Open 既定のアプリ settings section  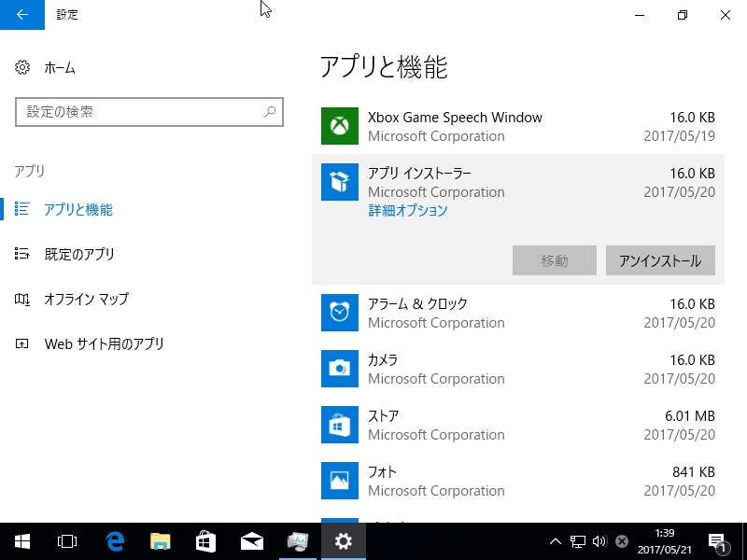79,254
